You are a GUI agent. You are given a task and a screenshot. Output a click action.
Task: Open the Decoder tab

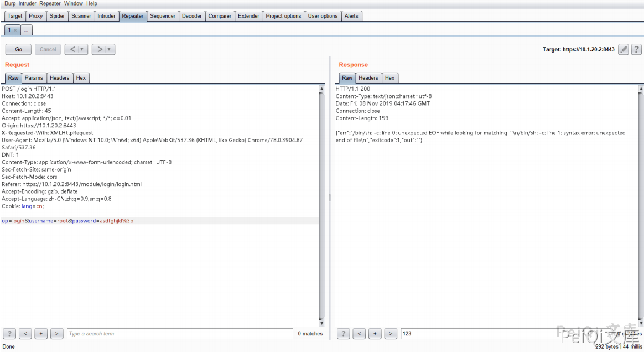click(192, 16)
